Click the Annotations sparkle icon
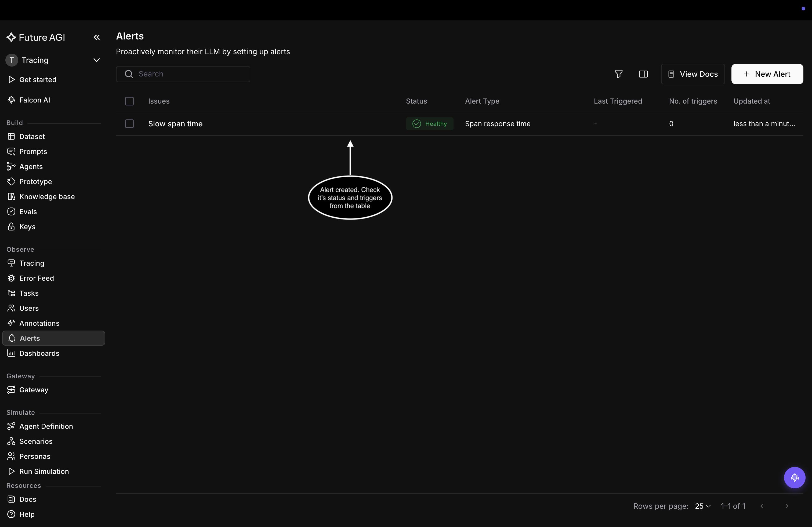This screenshot has width=812, height=527. point(11,323)
